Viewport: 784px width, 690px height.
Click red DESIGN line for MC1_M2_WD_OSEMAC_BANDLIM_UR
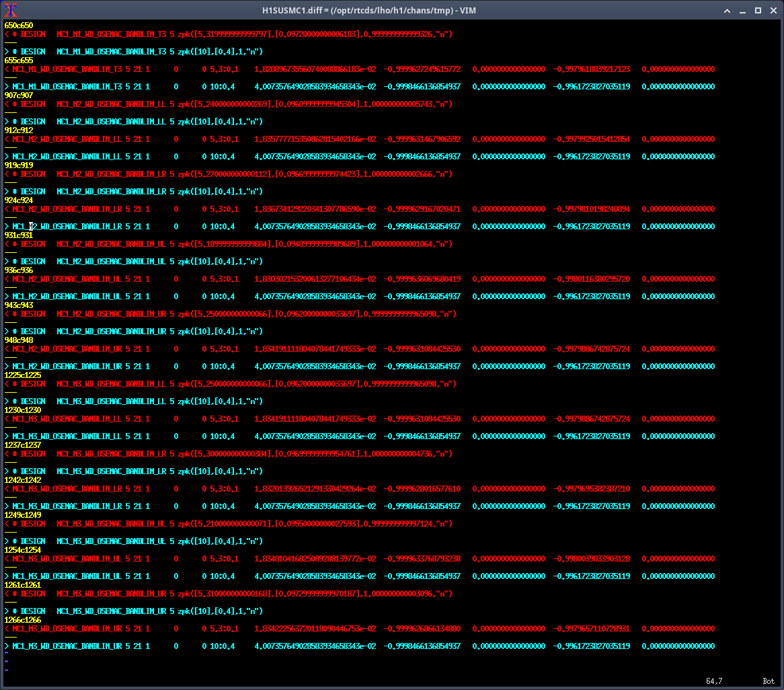(x=229, y=313)
